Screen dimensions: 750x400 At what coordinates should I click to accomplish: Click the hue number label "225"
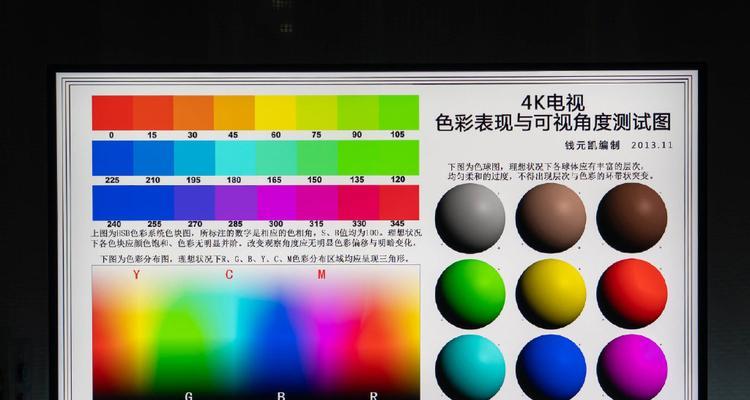click(112, 180)
